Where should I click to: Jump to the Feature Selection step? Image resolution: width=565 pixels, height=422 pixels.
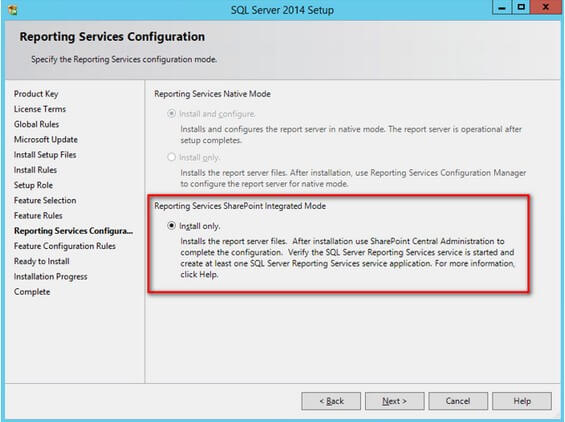45,200
